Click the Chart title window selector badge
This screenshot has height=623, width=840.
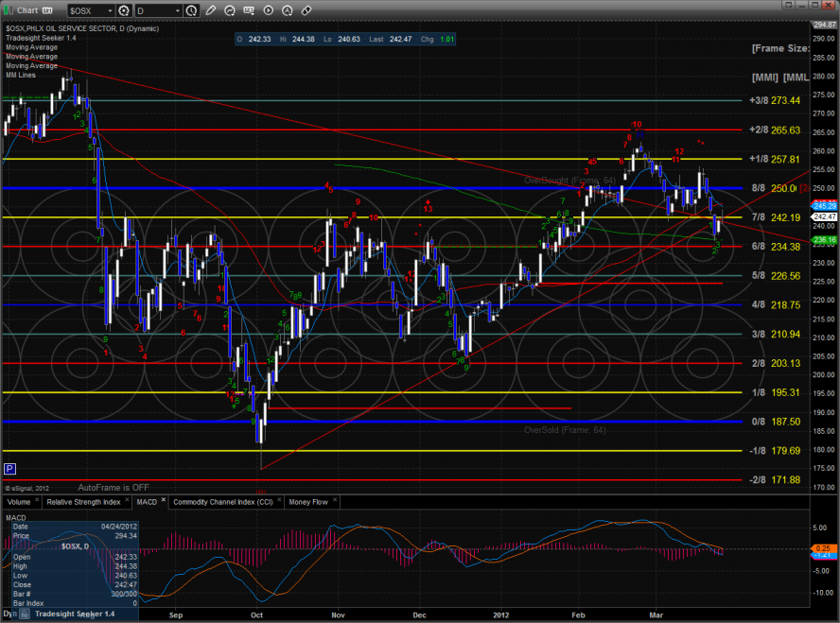(x=47, y=10)
